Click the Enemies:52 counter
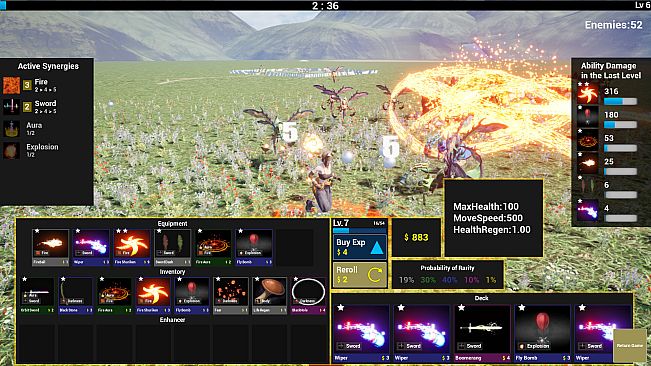The height and width of the screenshot is (366, 651). click(x=614, y=25)
